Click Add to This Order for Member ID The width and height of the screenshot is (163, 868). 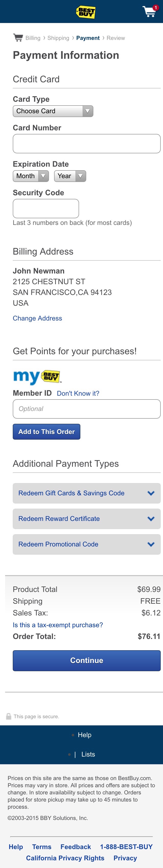pyautogui.click(x=46, y=432)
